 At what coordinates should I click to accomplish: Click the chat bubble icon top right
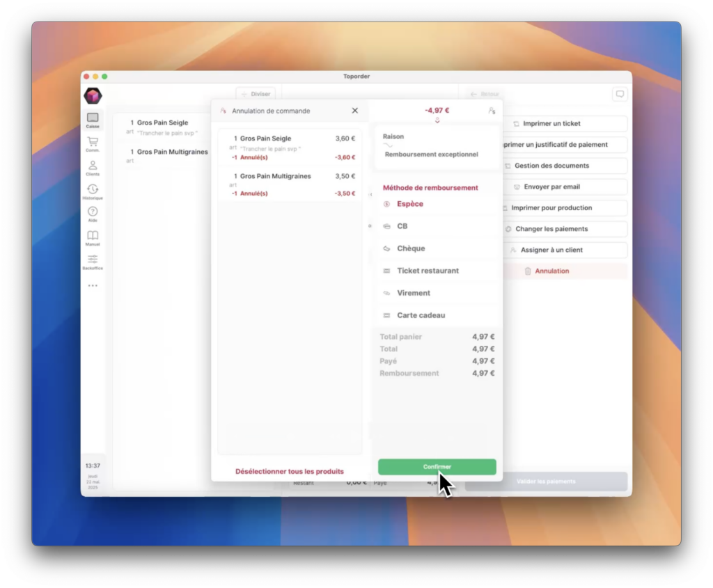[x=619, y=94]
